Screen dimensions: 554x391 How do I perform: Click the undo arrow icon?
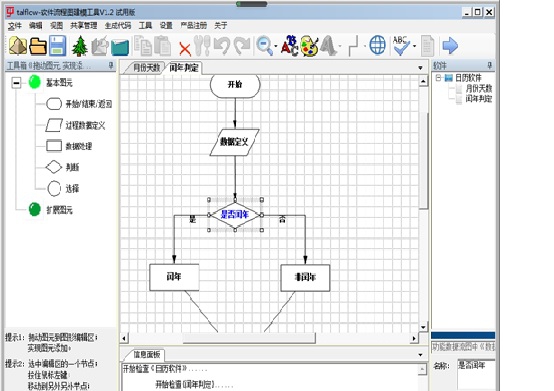(x=222, y=46)
